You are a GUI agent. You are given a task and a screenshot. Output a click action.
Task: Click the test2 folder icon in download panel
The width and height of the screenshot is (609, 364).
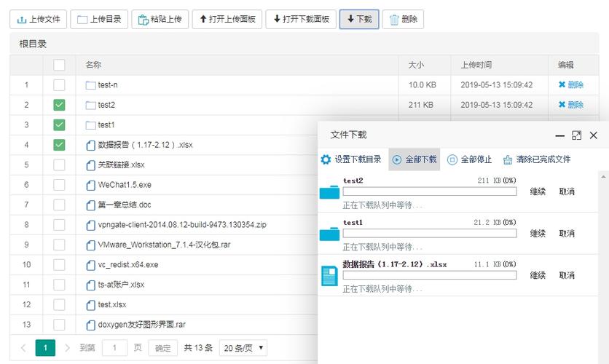tap(329, 192)
